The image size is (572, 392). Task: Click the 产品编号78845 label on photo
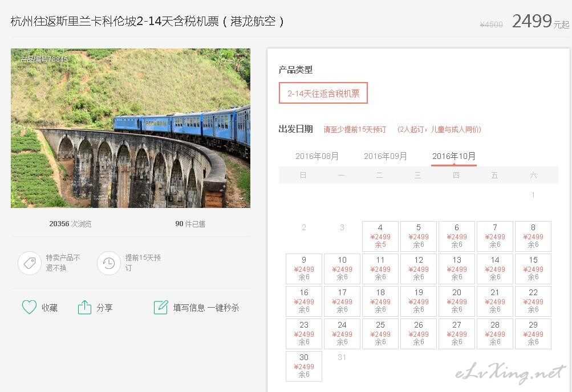44,59
